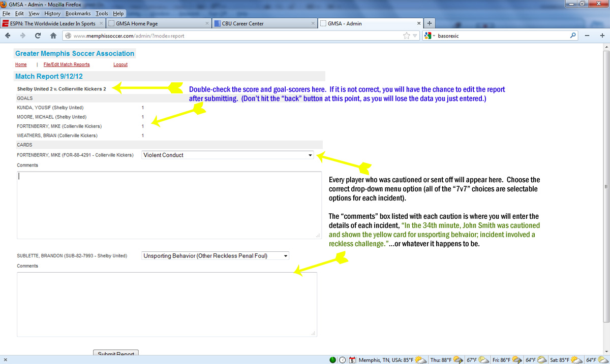
Task: Expand the URL bar history dropdown arrow
Action: 415,36
